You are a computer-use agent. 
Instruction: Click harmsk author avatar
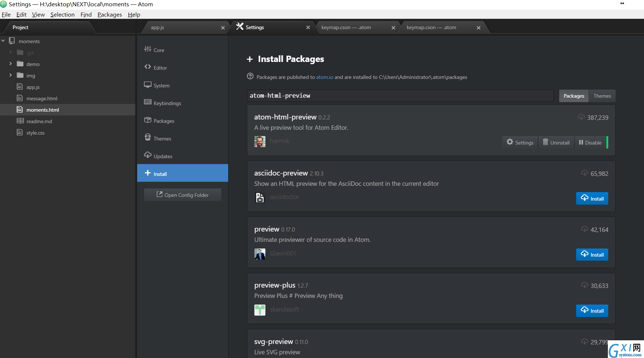click(x=260, y=141)
